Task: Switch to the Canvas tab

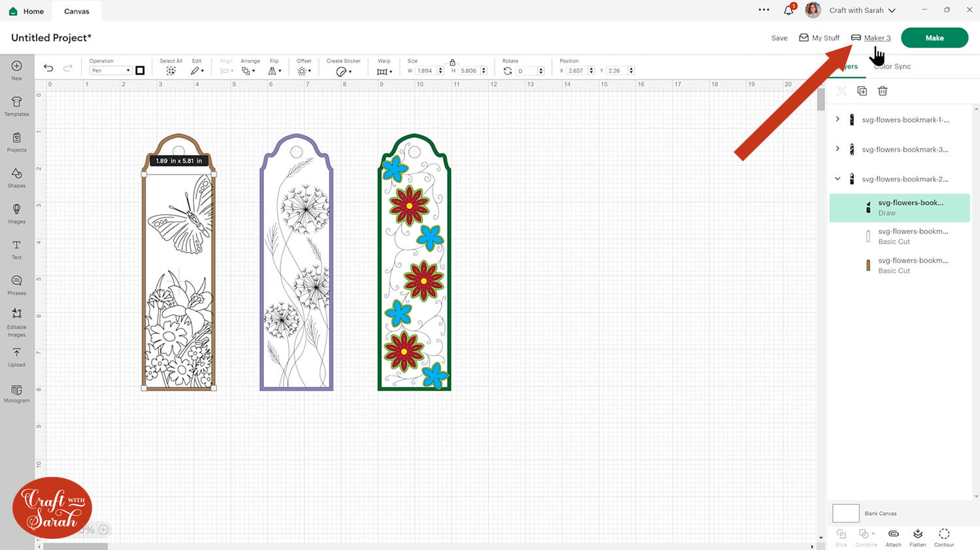Action: 76,11
